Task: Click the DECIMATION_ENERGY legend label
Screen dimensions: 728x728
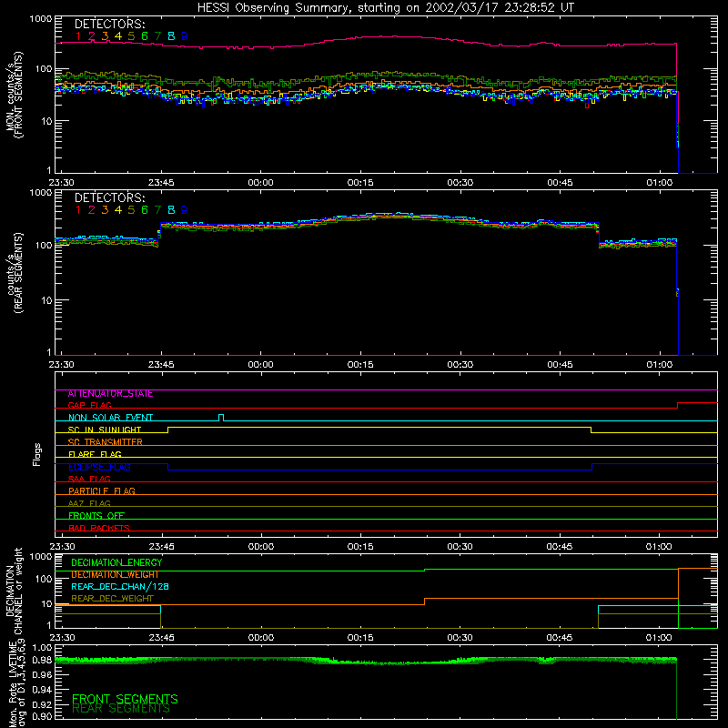Action: (x=116, y=562)
